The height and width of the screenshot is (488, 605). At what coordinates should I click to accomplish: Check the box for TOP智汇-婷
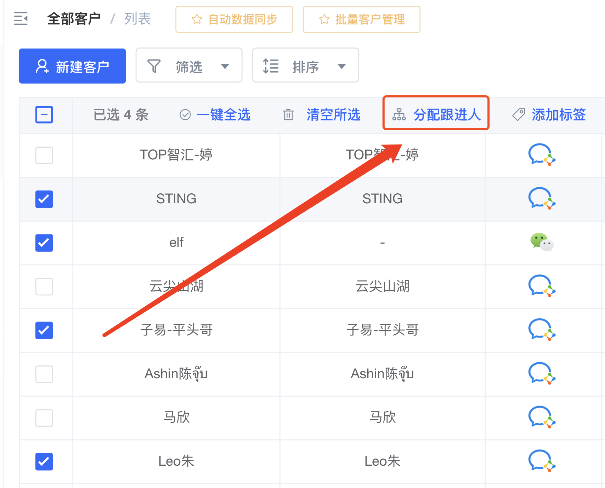coord(44,155)
